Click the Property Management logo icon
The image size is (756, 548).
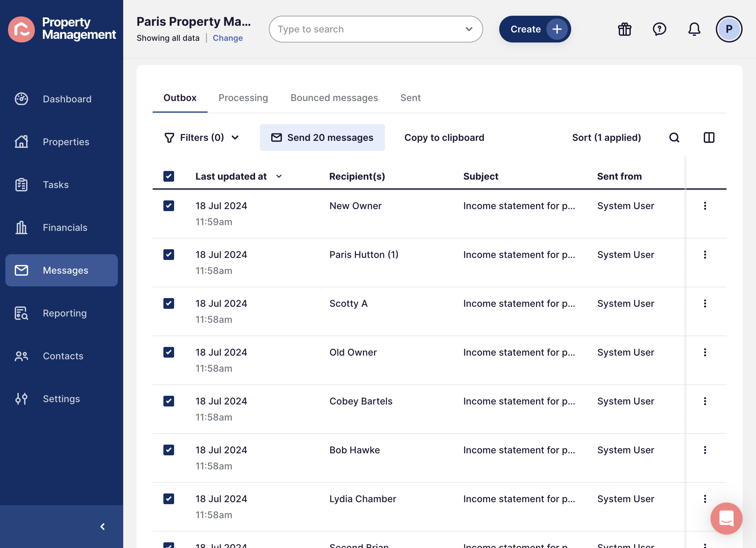click(21, 29)
